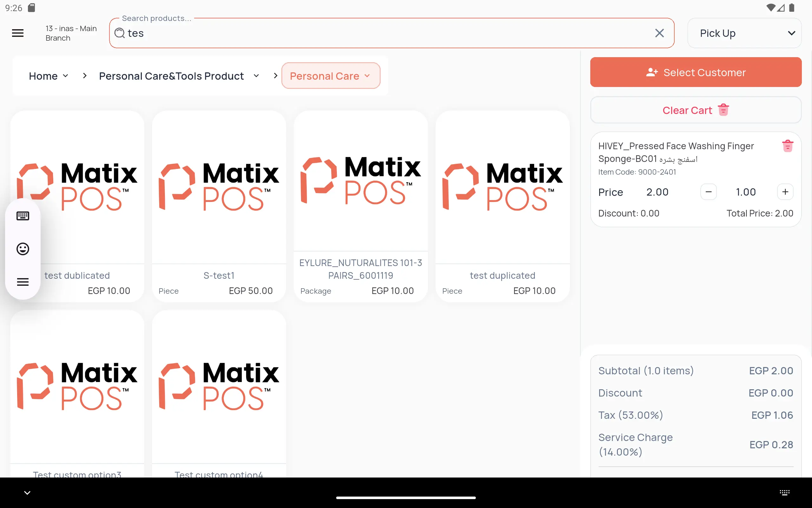The height and width of the screenshot is (508, 812).
Task: Open the Pick Up order type dropdown
Action: click(x=744, y=33)
